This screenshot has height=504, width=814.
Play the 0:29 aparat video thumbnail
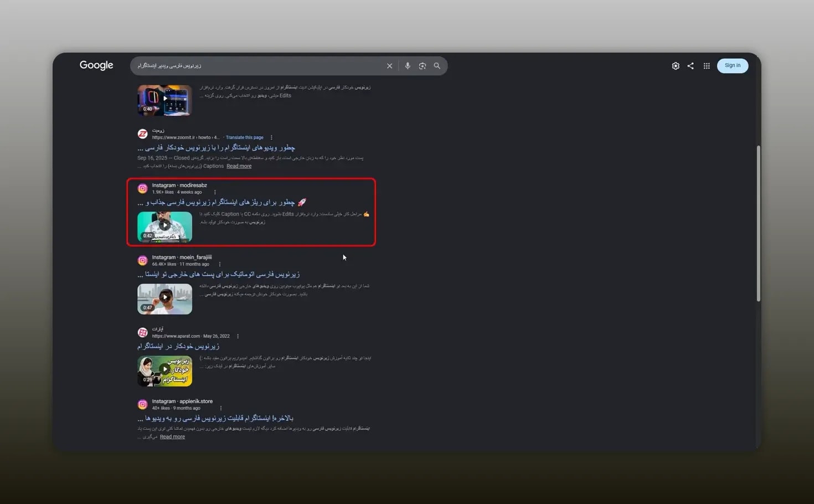164,371
